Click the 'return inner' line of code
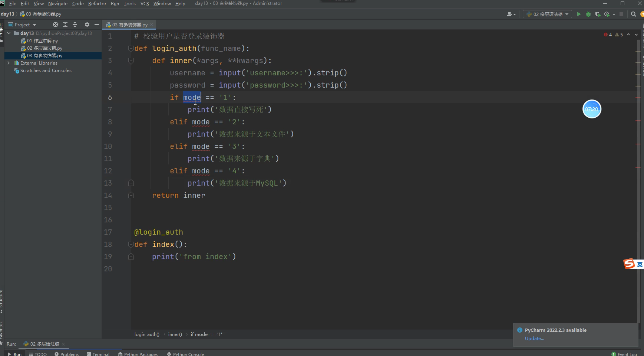The height and width of the screenshot is (356, 644). [178, 195]
